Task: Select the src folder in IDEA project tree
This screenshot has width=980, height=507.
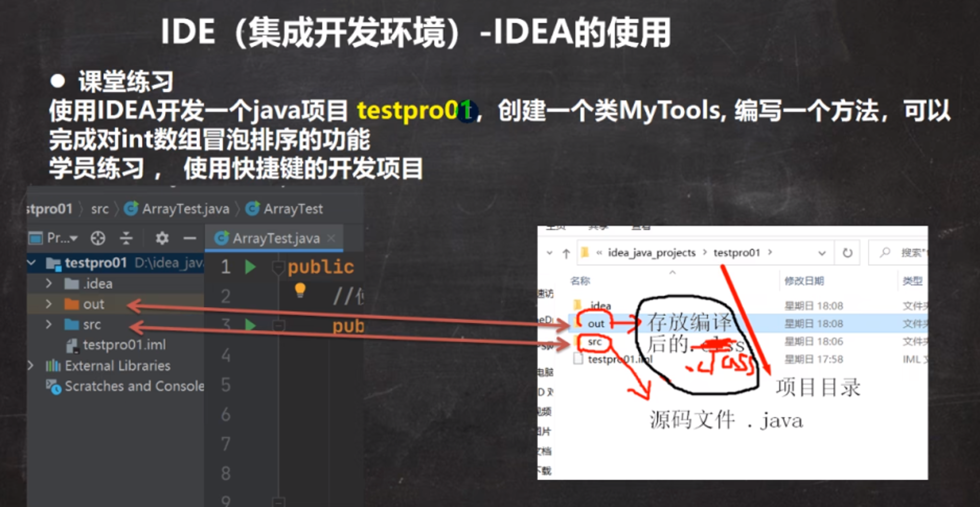Action: (x=83, y=324)
